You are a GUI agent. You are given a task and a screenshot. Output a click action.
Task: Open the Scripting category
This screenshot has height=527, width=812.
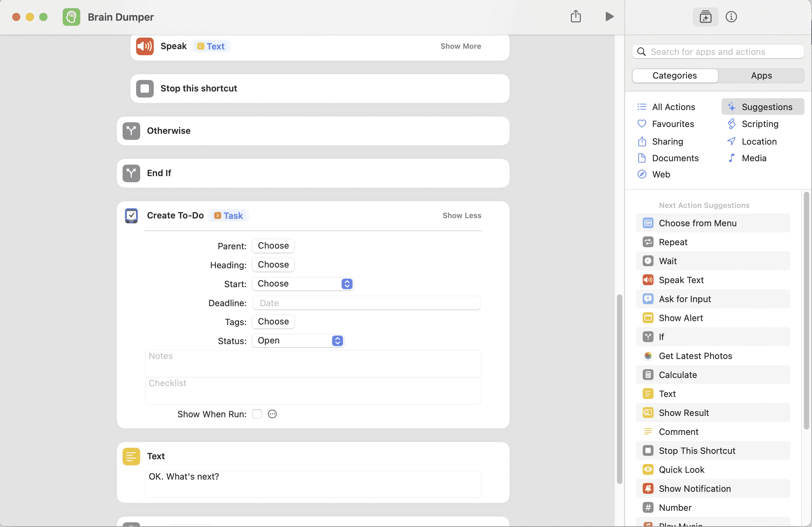[x=752, y=124]
